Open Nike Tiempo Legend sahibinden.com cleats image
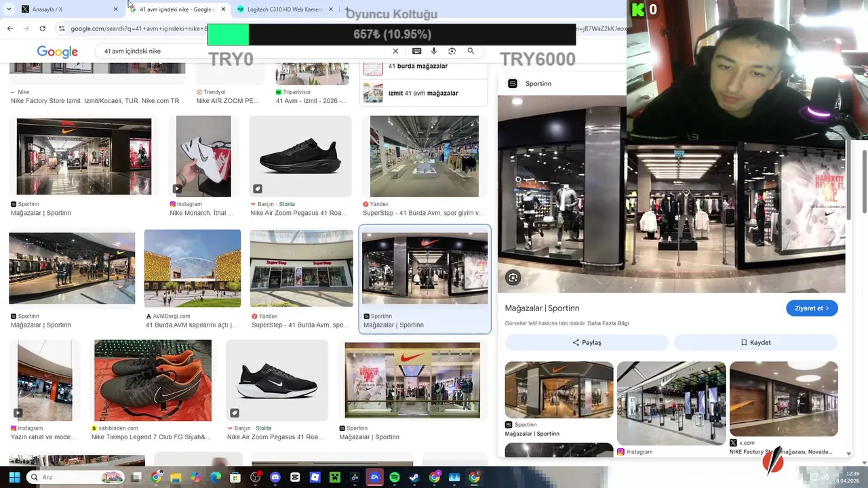This screenshot has width=868, height=488. pyautogui.click(x=153, y=381)
